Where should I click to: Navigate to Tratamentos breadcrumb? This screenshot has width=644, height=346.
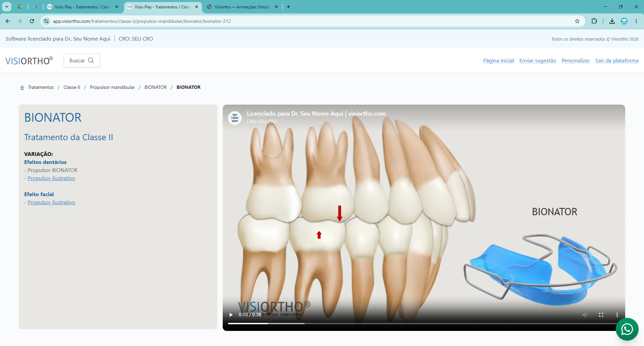41,87
